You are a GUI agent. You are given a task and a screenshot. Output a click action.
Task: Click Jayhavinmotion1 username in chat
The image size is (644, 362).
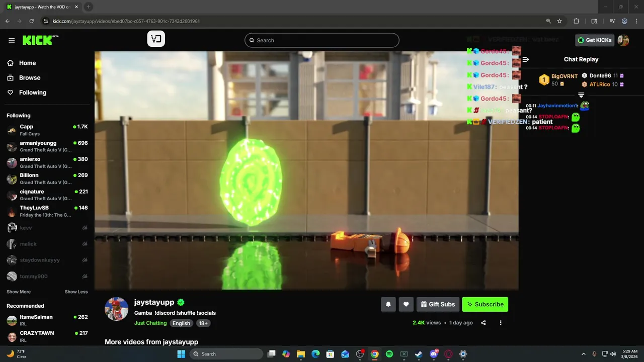[x=557, y=106]
